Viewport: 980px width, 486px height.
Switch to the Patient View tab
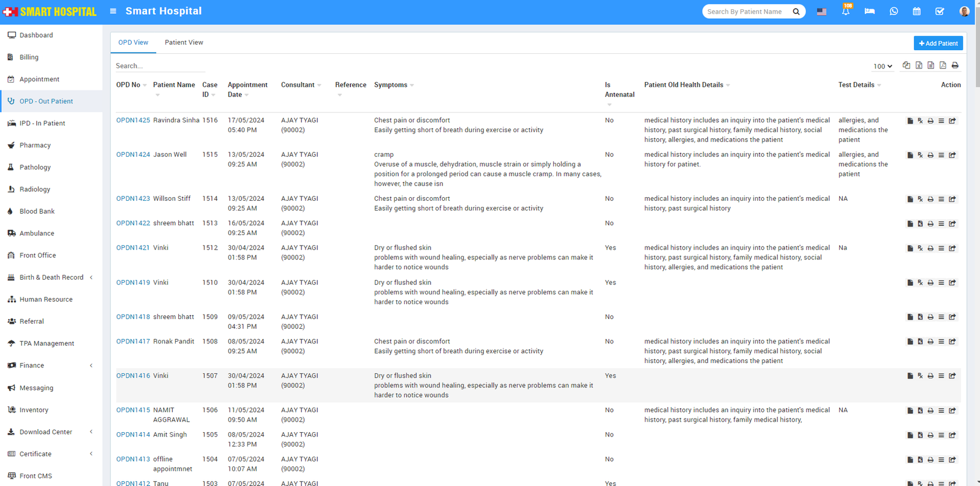pos(184,43)
